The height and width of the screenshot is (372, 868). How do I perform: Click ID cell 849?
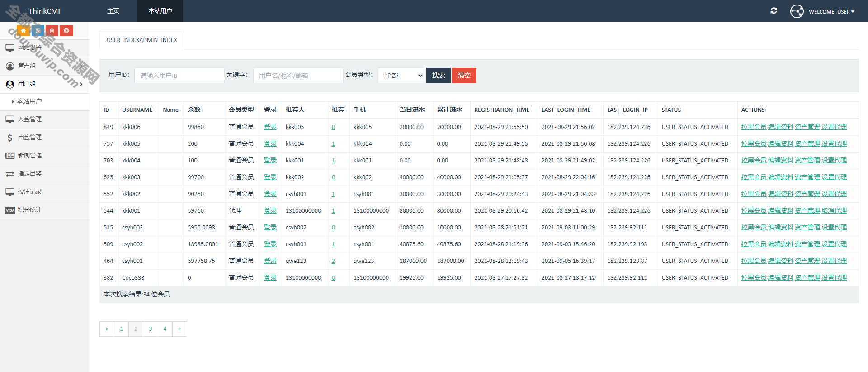pyautogui.click(x=108, y=127)
